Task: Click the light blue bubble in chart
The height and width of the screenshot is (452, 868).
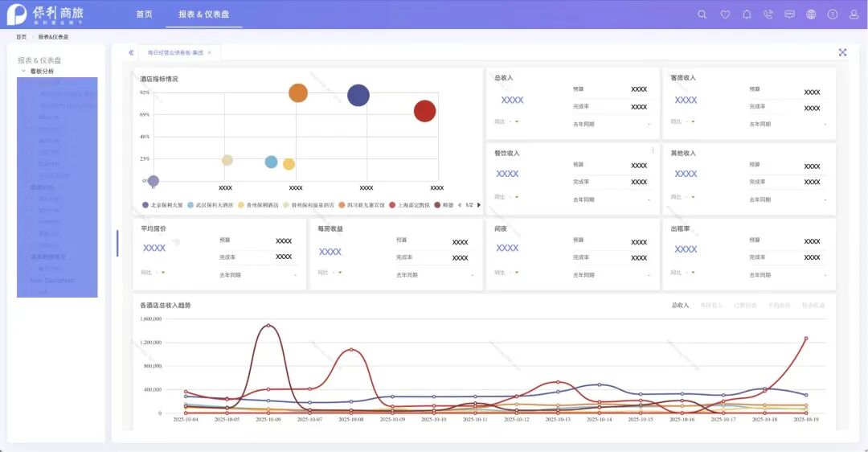Action: [272, 162]
